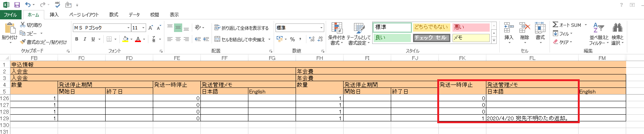The image size is (644, 134).
Task: Open the ファイル tab
Action: click(10, 15)
